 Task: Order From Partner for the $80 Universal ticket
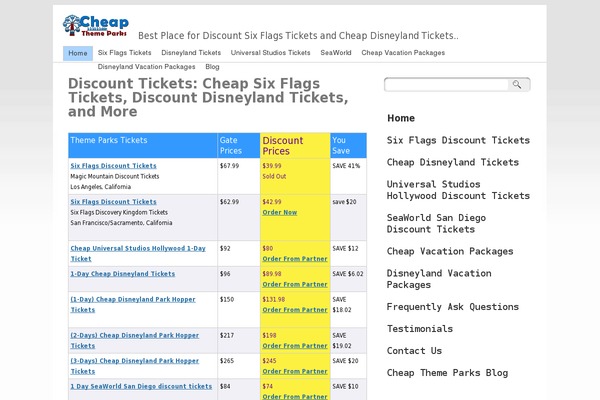click(295, 259)
